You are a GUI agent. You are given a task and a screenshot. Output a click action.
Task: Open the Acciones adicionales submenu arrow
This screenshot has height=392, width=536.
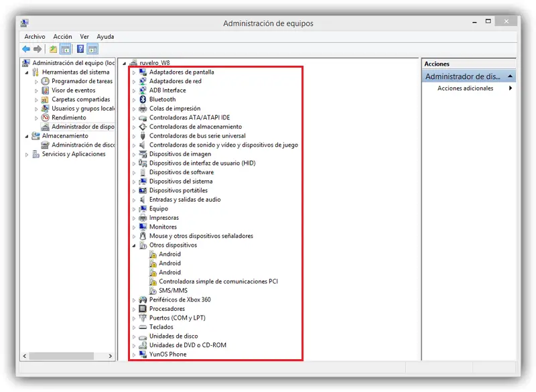pyautogui.click(x=511, y=88)
